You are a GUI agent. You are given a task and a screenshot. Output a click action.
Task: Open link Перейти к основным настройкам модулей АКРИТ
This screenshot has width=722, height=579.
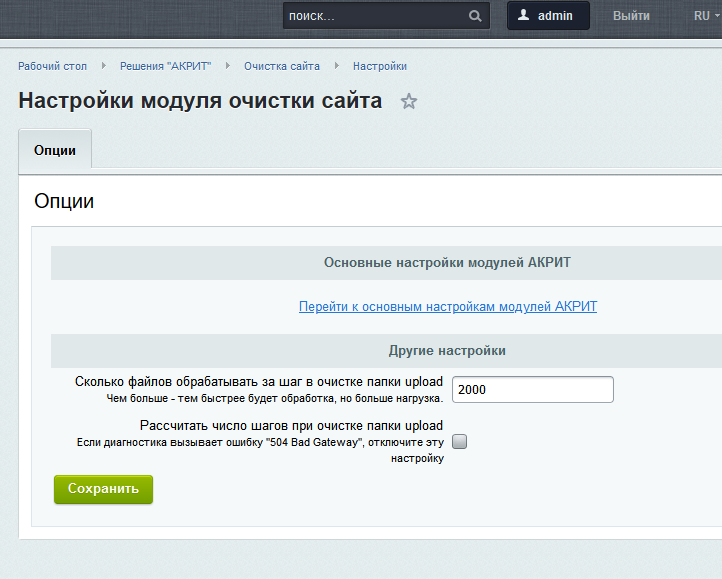click(x=447, y=307)
